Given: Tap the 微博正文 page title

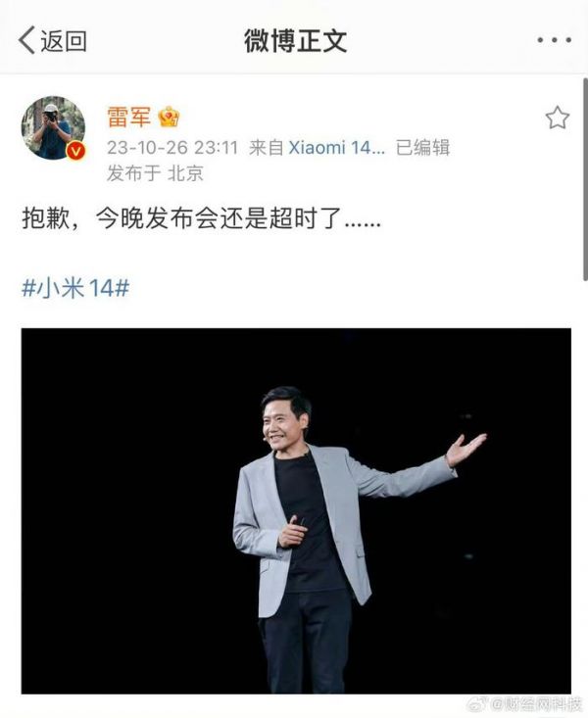Looking at the screenshot, I should (x=295, y=41).
